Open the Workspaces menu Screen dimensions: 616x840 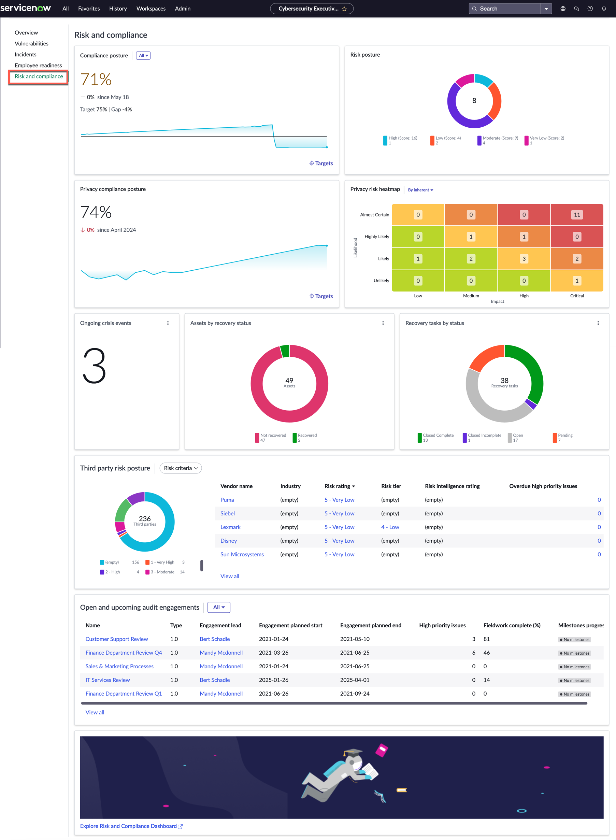[x=151, y=9]
